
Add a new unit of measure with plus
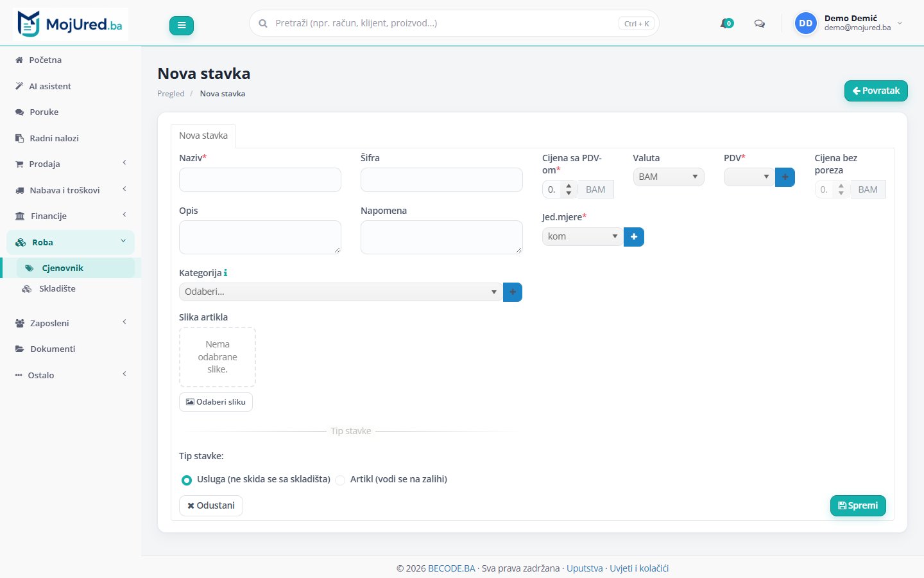tap(634, 237)
